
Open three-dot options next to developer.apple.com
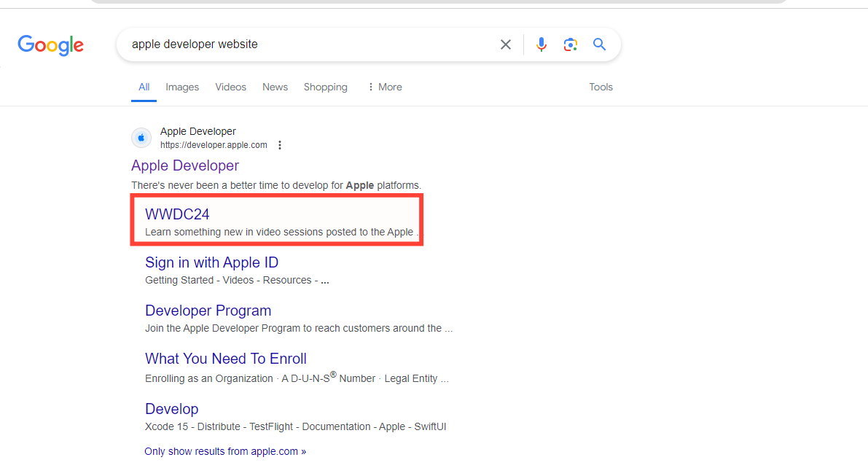[280, 145]
